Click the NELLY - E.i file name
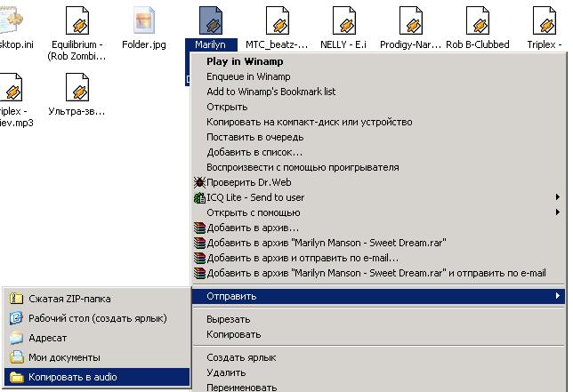 coord(343,44)
